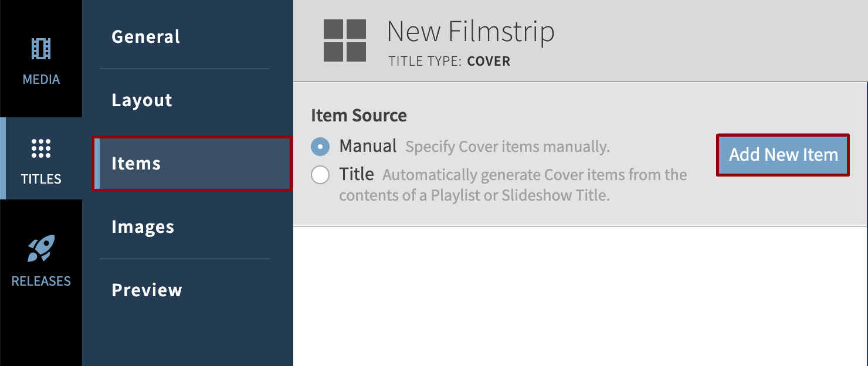Click the Cover grid icon beside New Filmstrip

point(345,40)
